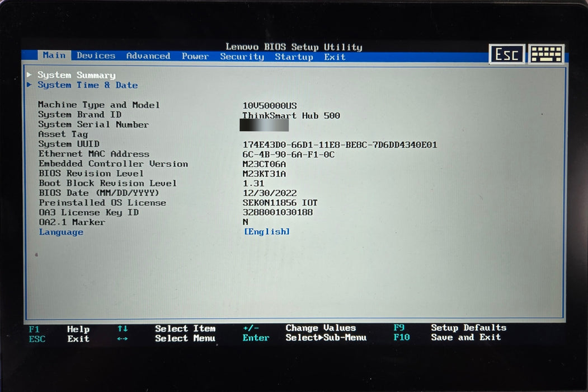Viewport: 588px width, 392px height.
Task: Click the SEK0N11856 IOT value
Action: coord(280,203)
